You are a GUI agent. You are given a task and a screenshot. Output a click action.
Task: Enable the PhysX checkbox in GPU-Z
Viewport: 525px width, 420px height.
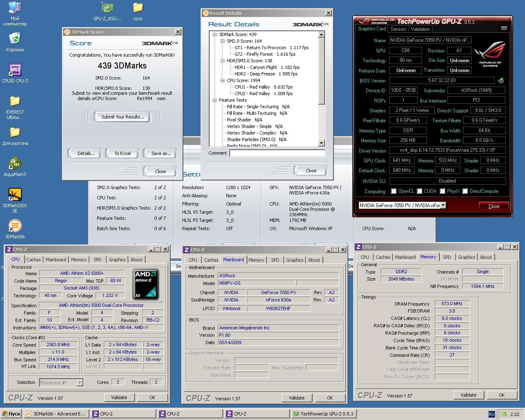tap(443, 191)
